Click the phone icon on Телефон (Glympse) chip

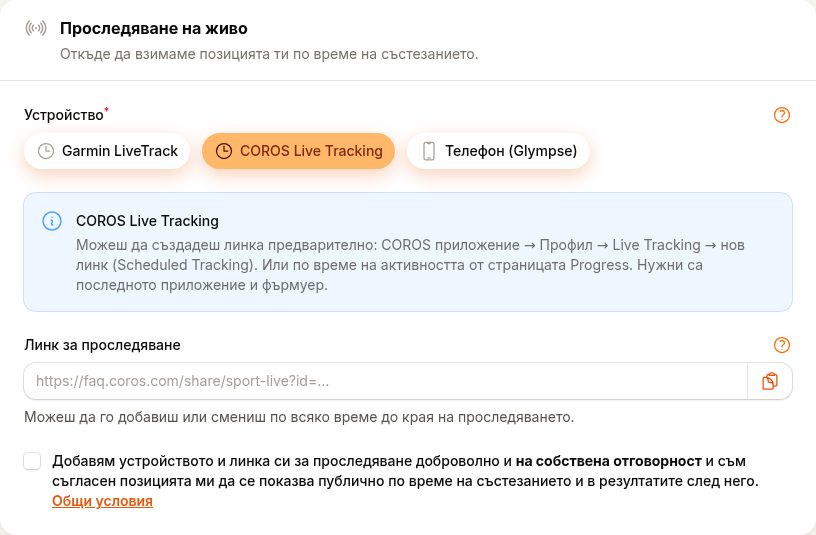coord(429,151)
